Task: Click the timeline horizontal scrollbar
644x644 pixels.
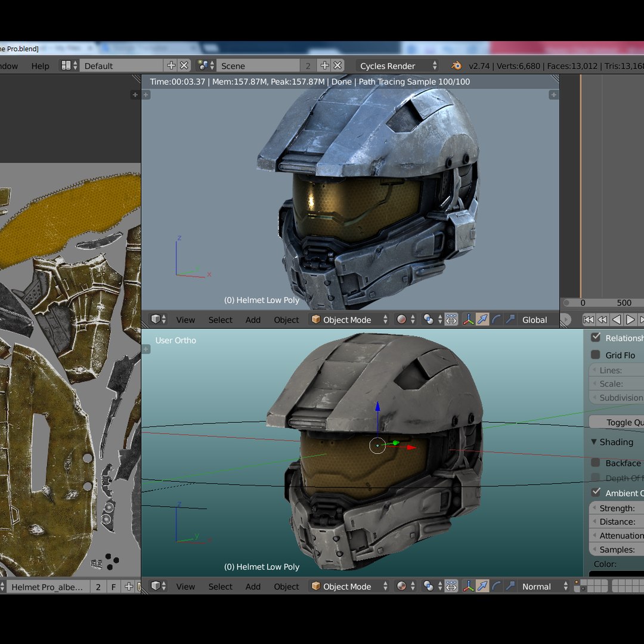Action: point(602,303)
